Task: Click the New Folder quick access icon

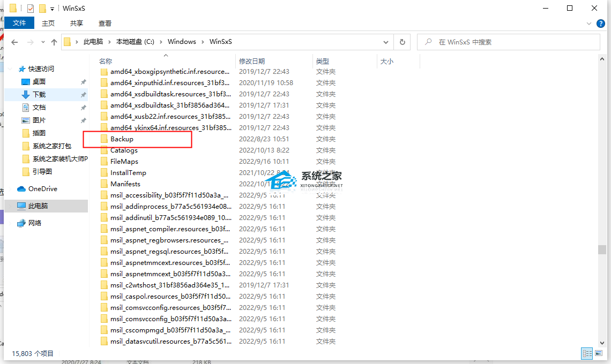Action: point(42,8)
